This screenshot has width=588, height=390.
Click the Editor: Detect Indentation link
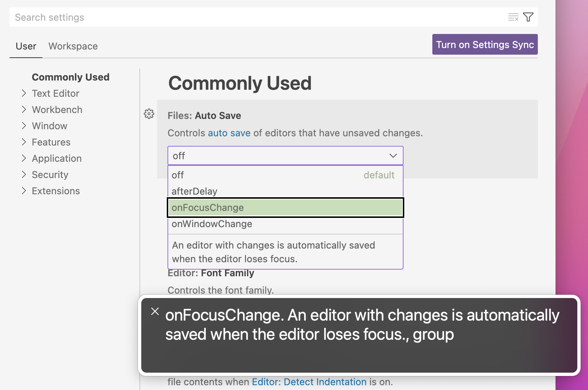pos(309,382)
